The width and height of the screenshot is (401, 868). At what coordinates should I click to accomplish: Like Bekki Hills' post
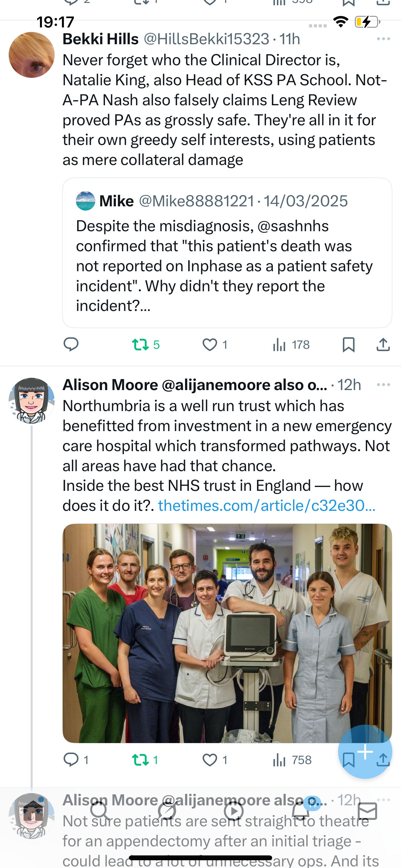click(210, 344)
